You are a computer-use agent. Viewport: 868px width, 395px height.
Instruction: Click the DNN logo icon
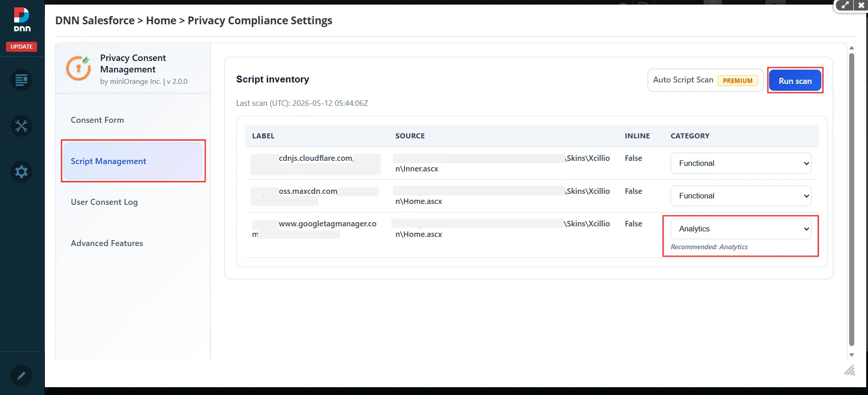pyautogui.click(x=22, y=20)
